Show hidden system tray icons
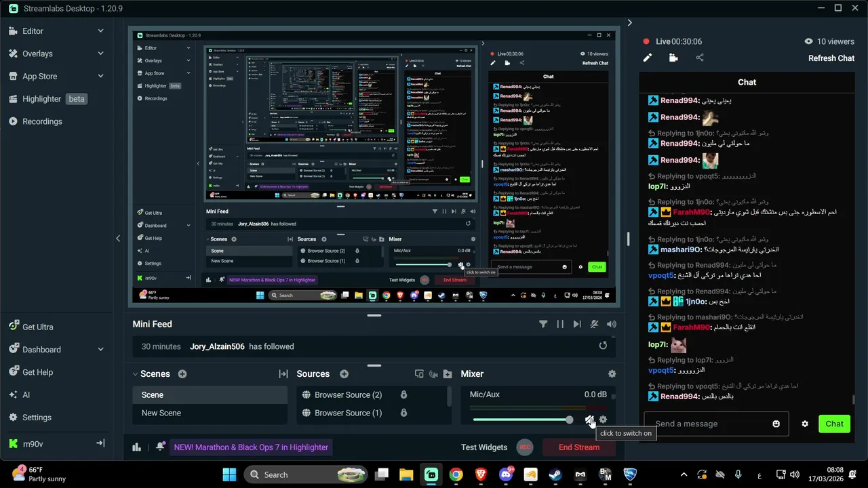 684,474
